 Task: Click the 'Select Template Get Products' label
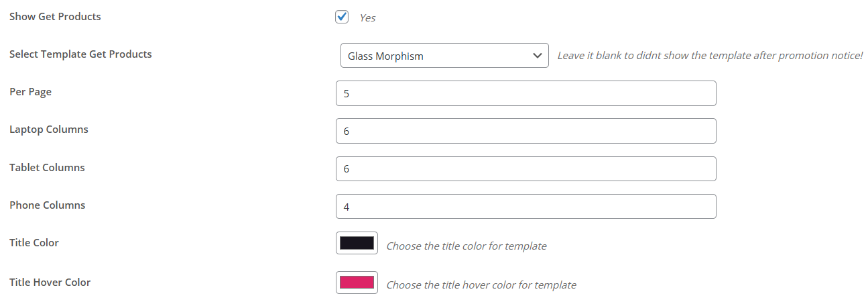tap(80, 54)
